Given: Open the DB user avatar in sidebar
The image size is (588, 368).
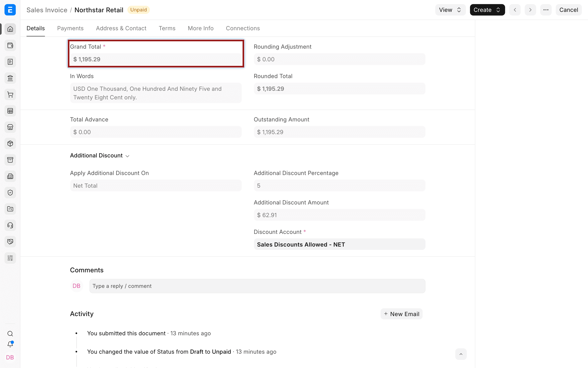Looking at the screenshot, I should pos(10,357).
